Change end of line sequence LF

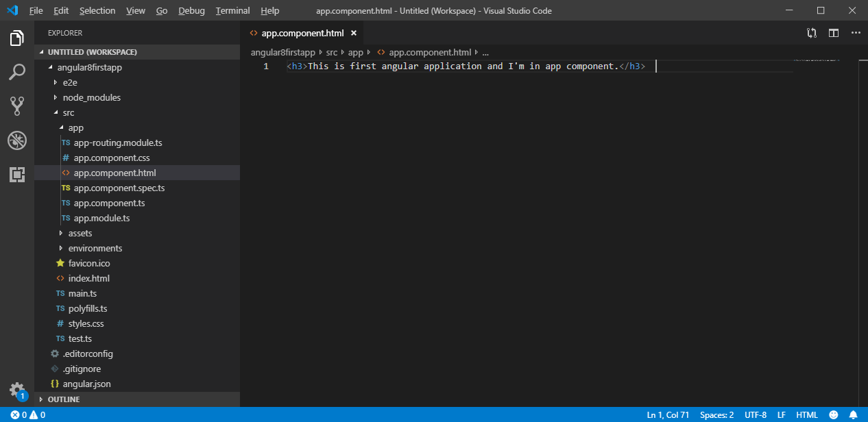pyautogui.click(x=781, y=414)
